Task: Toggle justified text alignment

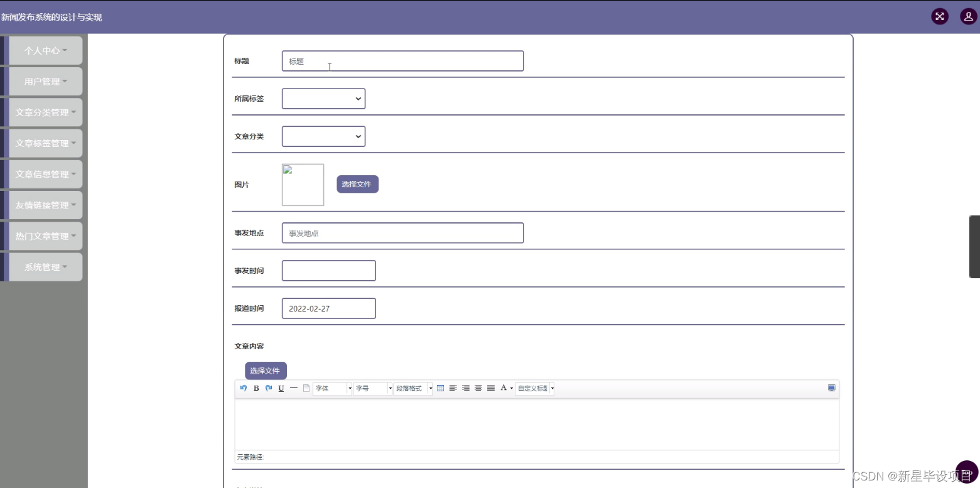Action: pos(490,388)
